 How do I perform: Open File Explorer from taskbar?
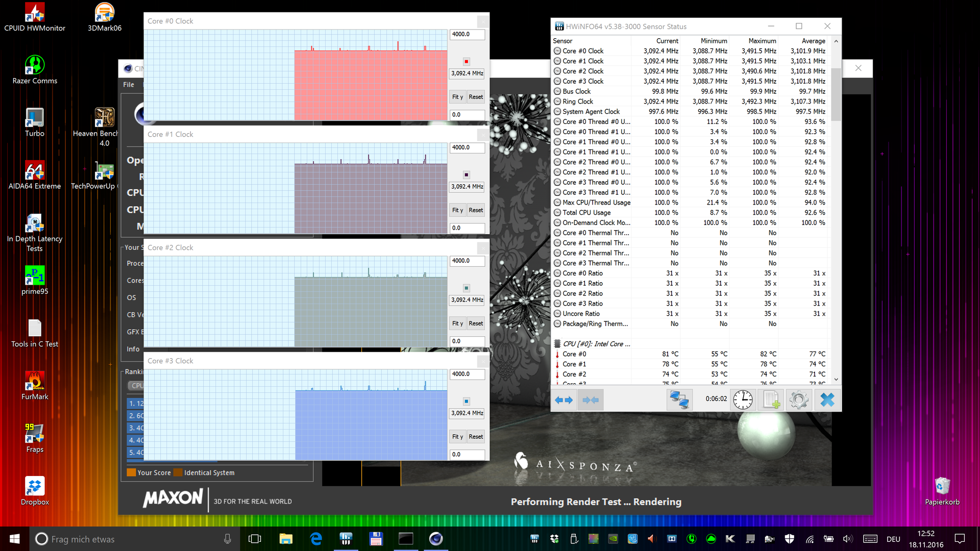pyautogui.click(x=286, y=539)
